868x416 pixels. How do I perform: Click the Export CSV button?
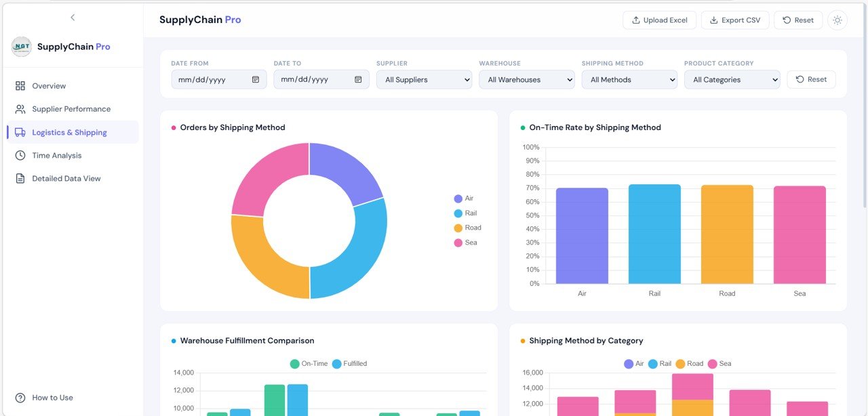coord(735,20)
